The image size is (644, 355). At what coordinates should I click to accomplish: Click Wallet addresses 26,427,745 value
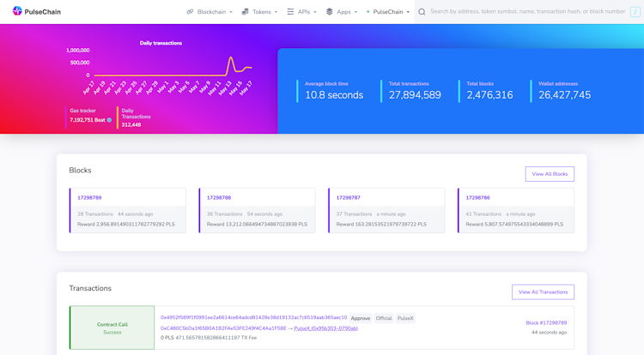[564, 95]
